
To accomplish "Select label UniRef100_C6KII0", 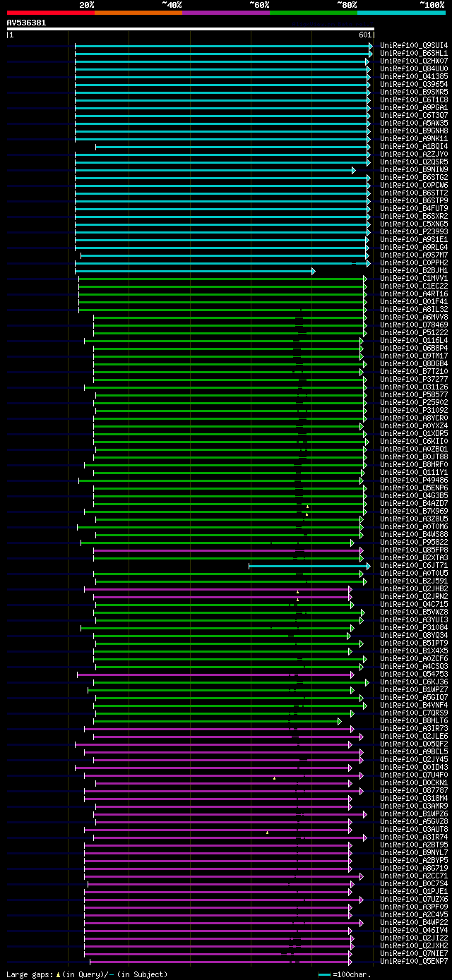I will tap(414, 441).
